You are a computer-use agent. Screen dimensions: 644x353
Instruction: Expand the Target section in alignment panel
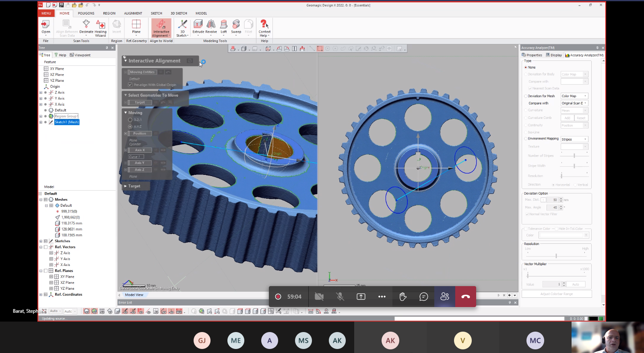(x=126, y=186)
